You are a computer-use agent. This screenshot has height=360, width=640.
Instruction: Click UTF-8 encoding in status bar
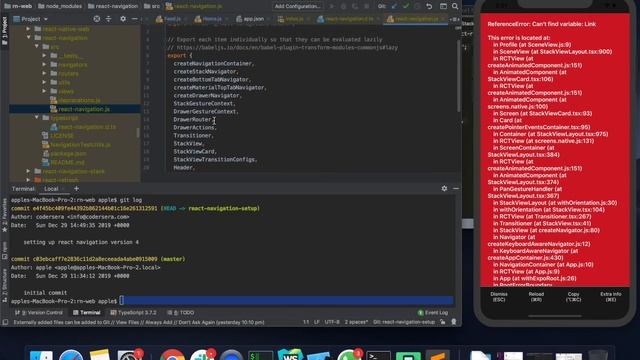pos(332,322)
